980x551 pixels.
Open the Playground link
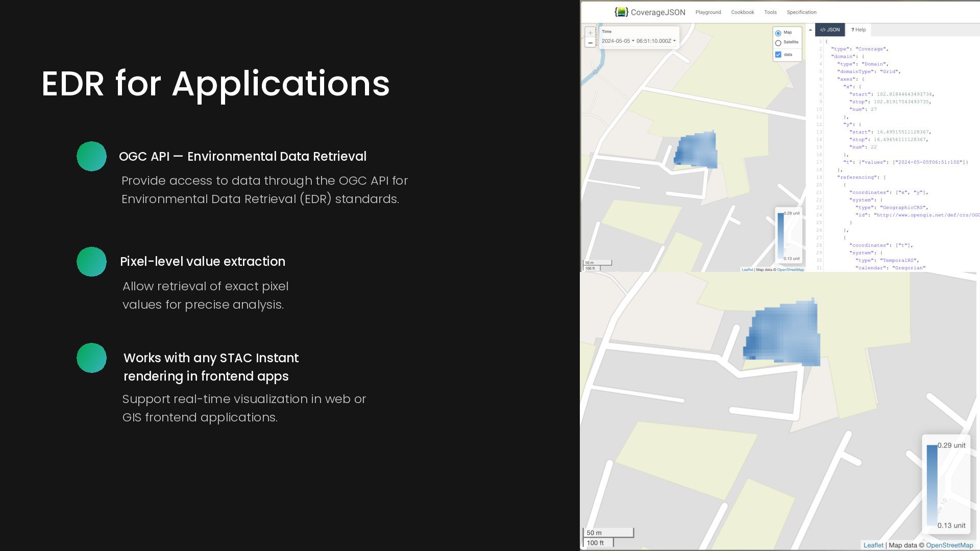tap(708, 12)
